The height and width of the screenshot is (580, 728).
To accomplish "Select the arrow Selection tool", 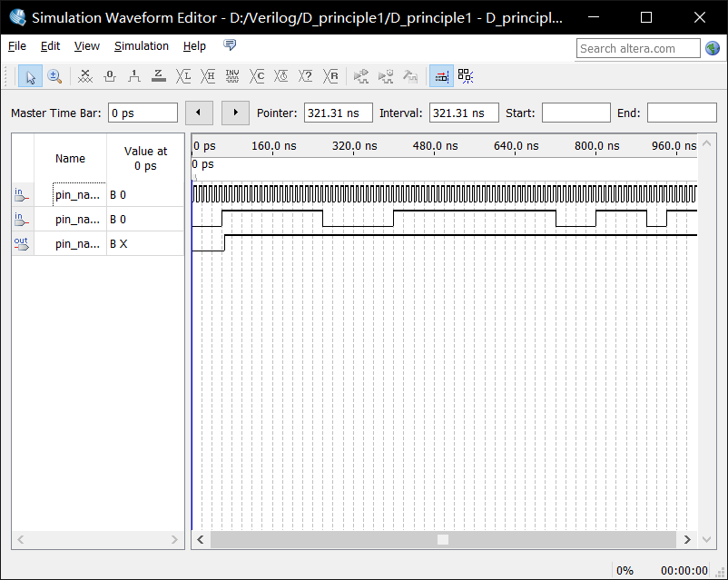I will click(x=30, y=76).
